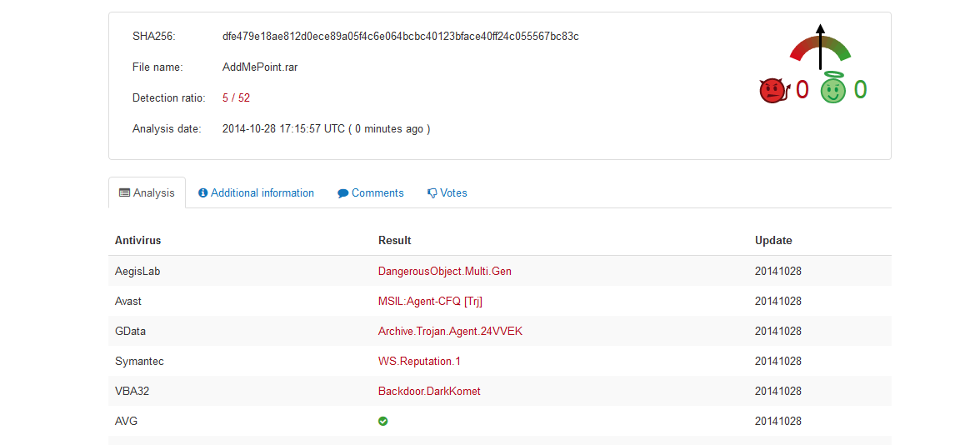
Task: Click update date 20141028 in AVG row
Action: pos(778,421)
